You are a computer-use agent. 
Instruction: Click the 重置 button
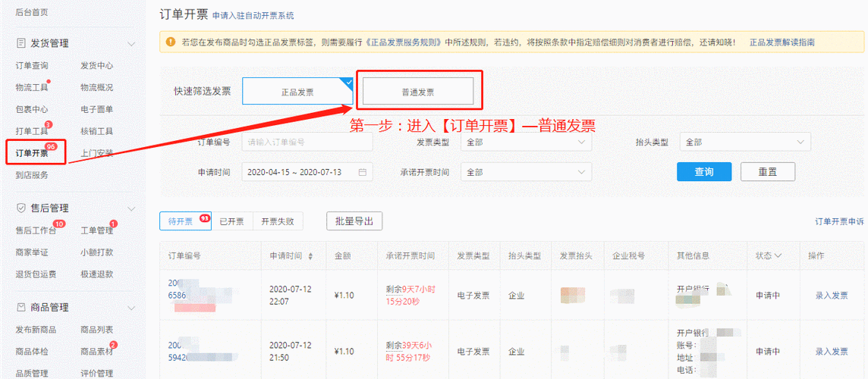[x=768, y=171]
